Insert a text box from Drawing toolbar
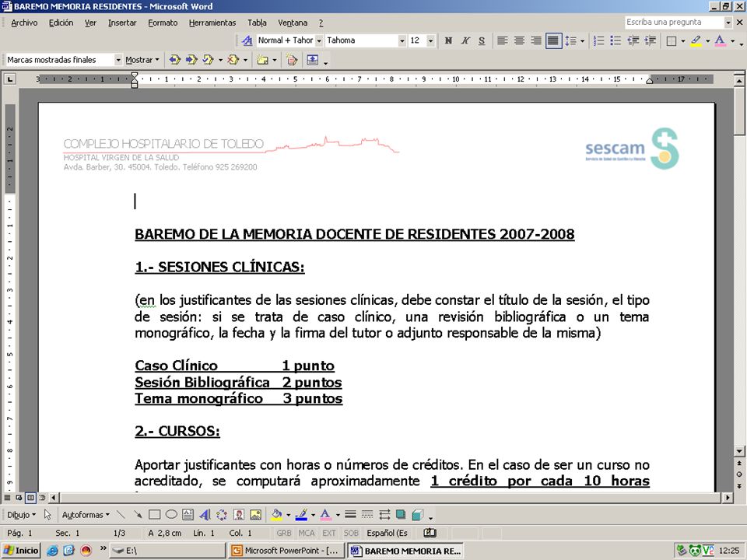This screenshot has height=560, width=747. pyautogui.click(x=188, y=515)
